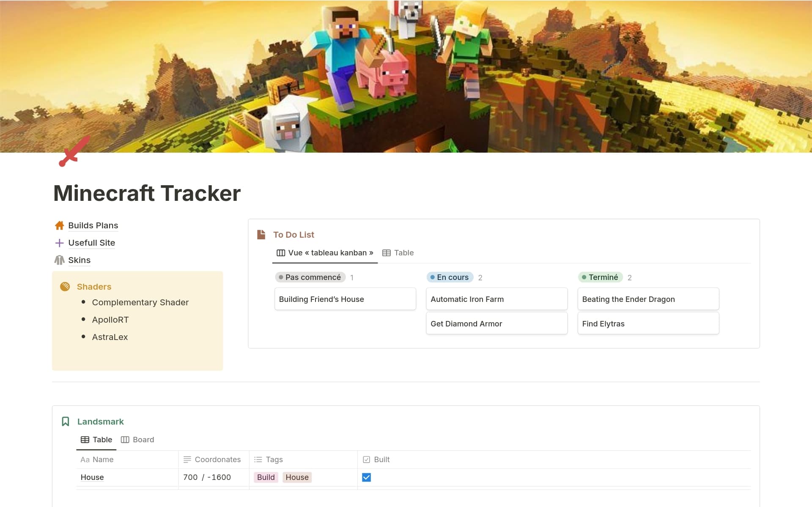Screen dimensions: 812x507
Task: Open the Skins page
Action: [x=80, y=260]
